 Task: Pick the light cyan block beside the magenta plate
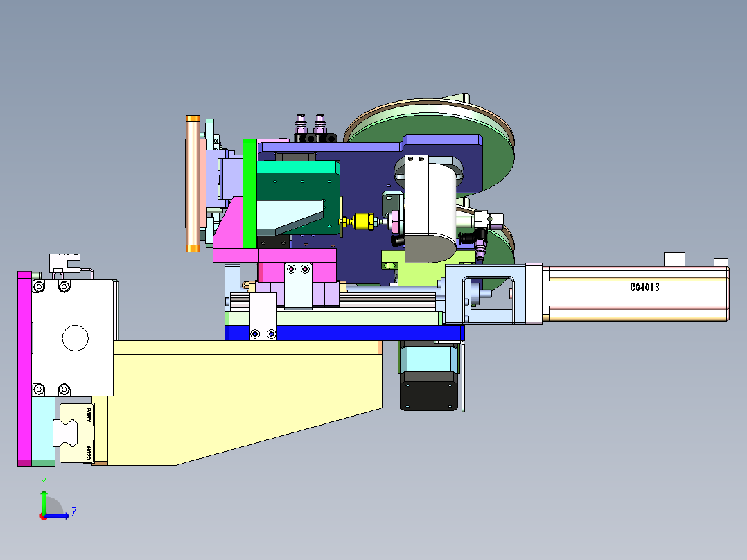point(44,428)
